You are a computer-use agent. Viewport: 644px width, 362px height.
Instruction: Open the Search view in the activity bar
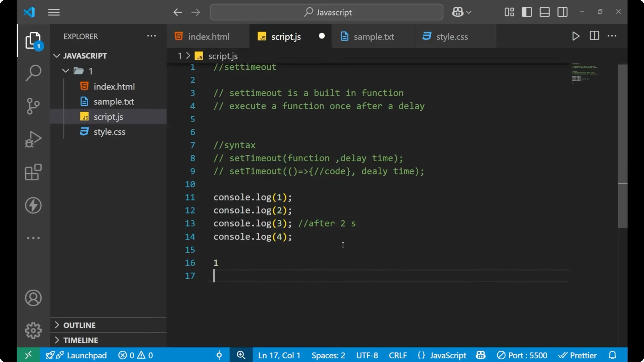[33, 73]
